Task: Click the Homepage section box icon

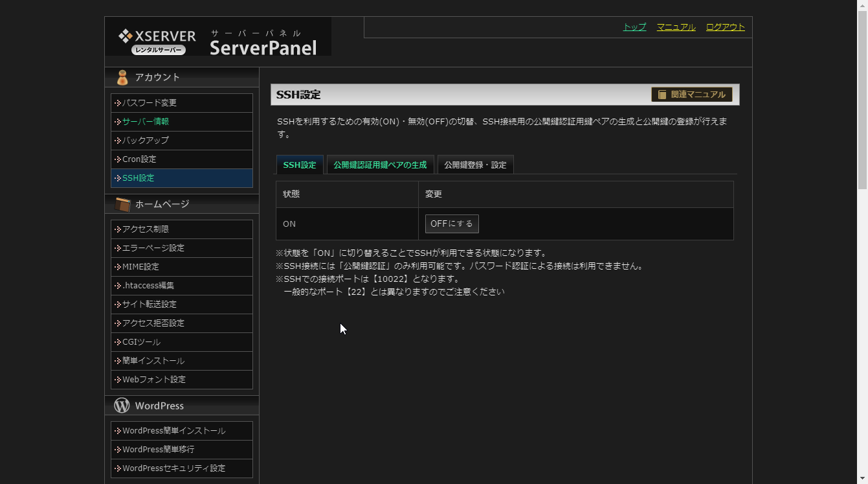Action: (x=122, y=205)
